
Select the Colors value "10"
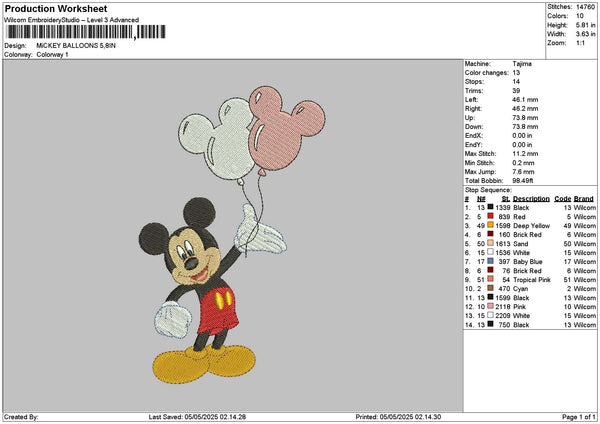tap(580, 16)
